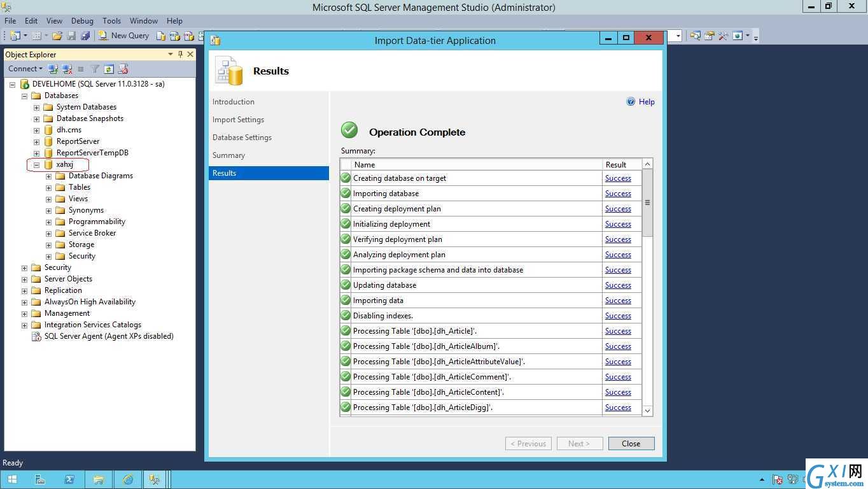Viewport: 868px width, 489px height.
Task: Select the ReportServer database
Action: coord(78,141)
